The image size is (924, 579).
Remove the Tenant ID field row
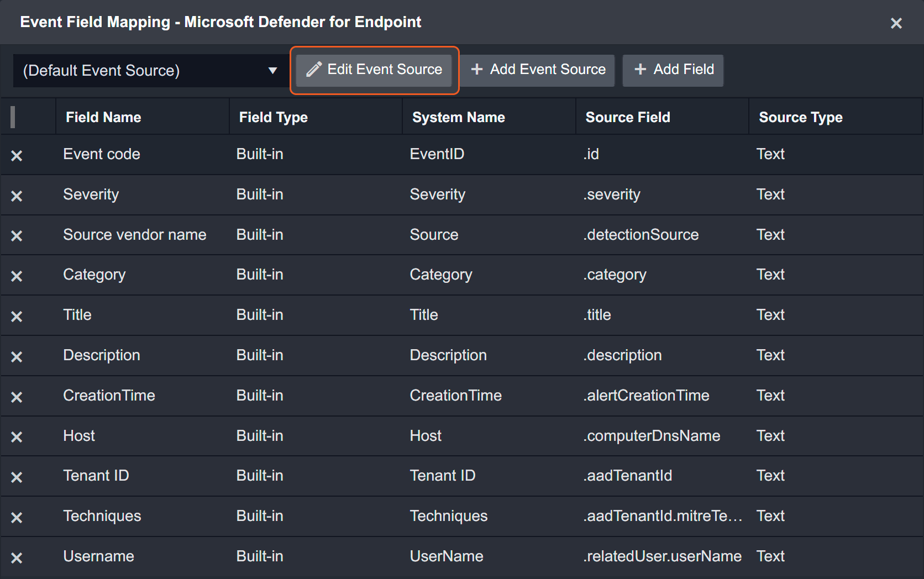coord(17,477)
